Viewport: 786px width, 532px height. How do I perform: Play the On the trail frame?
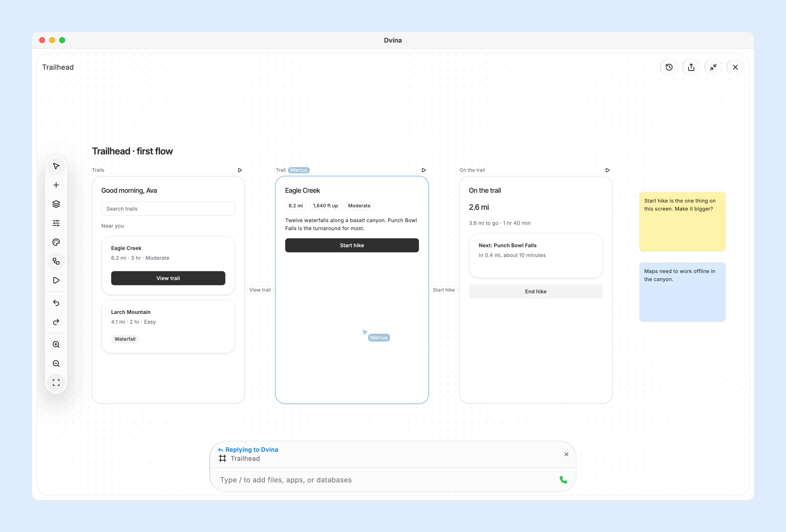coord(608,170)
